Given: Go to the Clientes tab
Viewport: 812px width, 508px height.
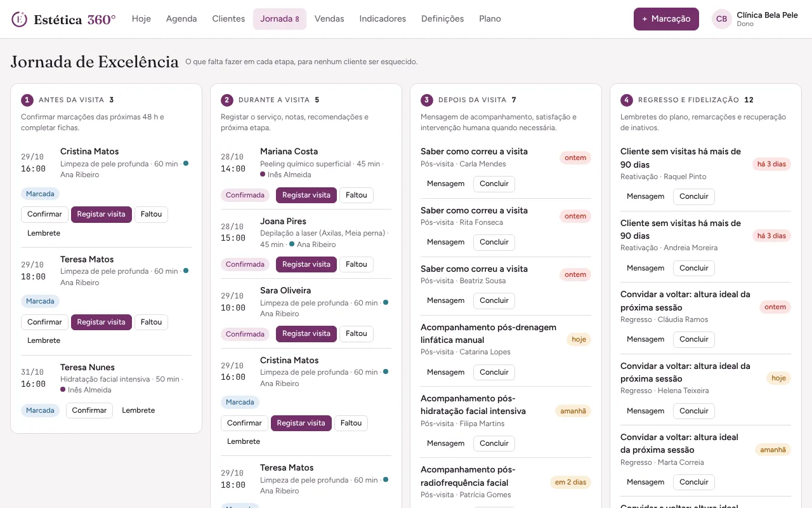Looking at the screenshot, I should (228, 19).
